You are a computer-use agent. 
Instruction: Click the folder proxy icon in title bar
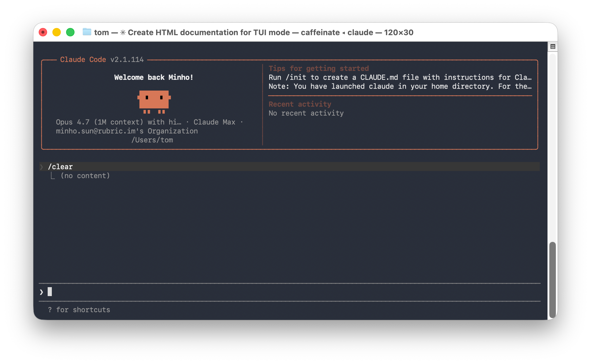coord(87,32)
